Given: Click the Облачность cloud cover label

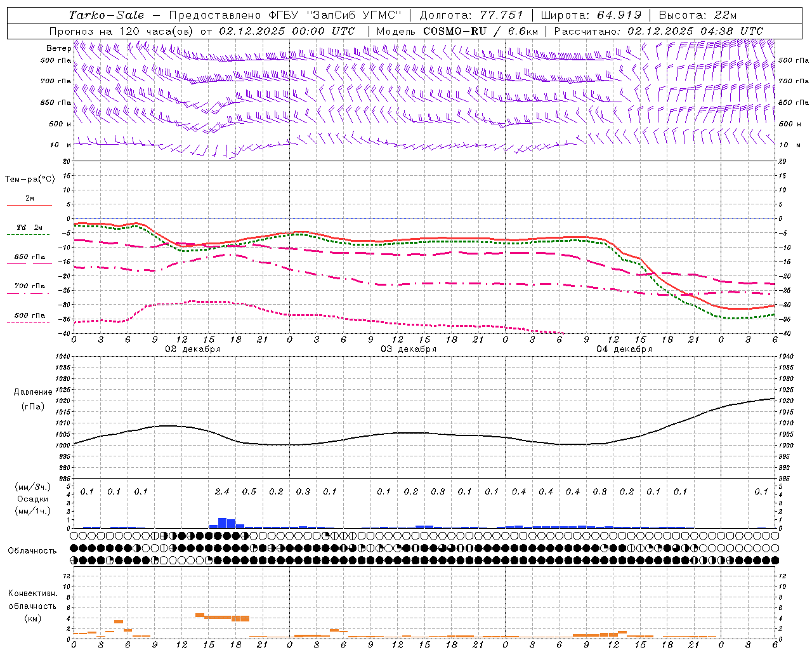Looking at the screenshot, I should click(32, 551).
